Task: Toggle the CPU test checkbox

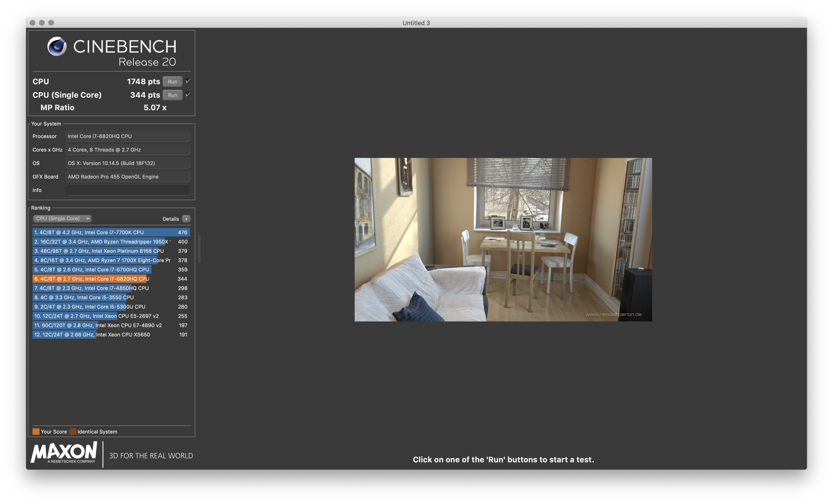Action: (188, 81)
